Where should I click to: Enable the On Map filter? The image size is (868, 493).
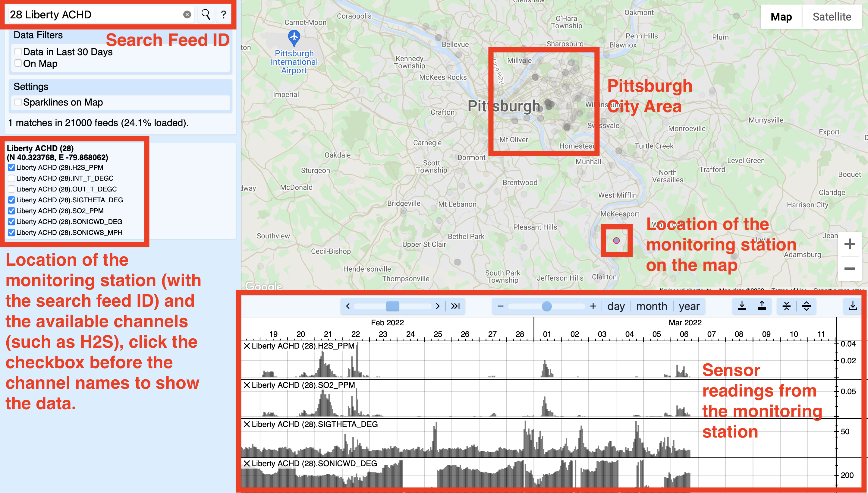(18, 63)
